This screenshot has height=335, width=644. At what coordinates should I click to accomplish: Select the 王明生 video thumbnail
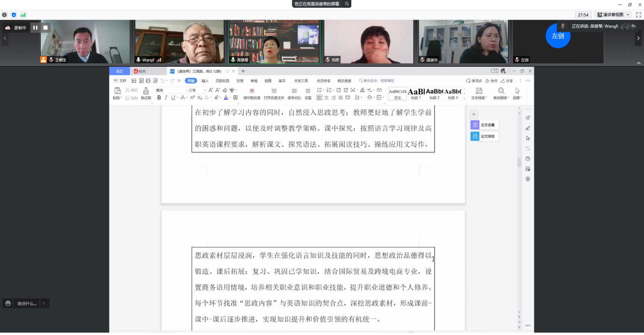pyautogui.click(x=85, y=41)
